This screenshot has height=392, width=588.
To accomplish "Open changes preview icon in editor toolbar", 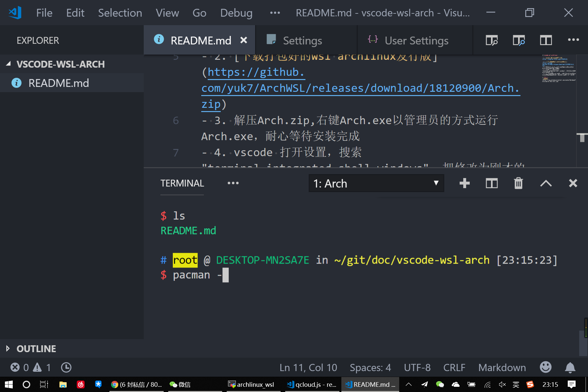I will click(492, 41).
